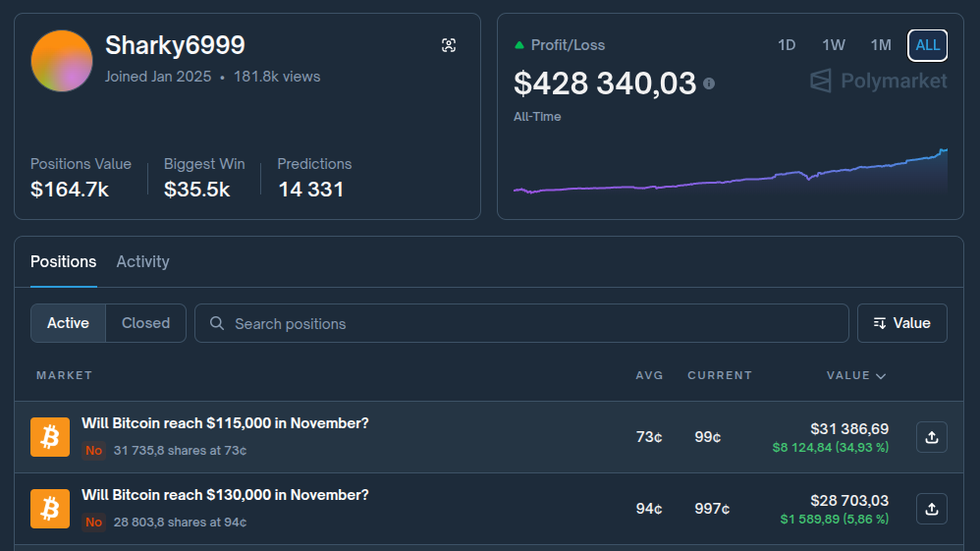The height and width of the screenshot is (551, 980).
Task: Click the No badge on $115,000 market
Action: (93, 450)
